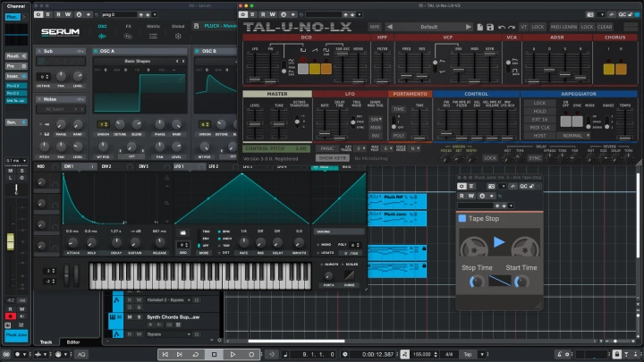Open TAL window preset menu arrow
The image size is (644, 362).
pos(360,14)
